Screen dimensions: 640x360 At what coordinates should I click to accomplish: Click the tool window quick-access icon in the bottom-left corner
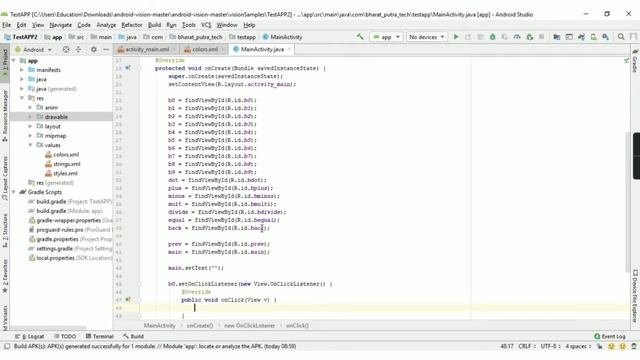click(7, 347)
